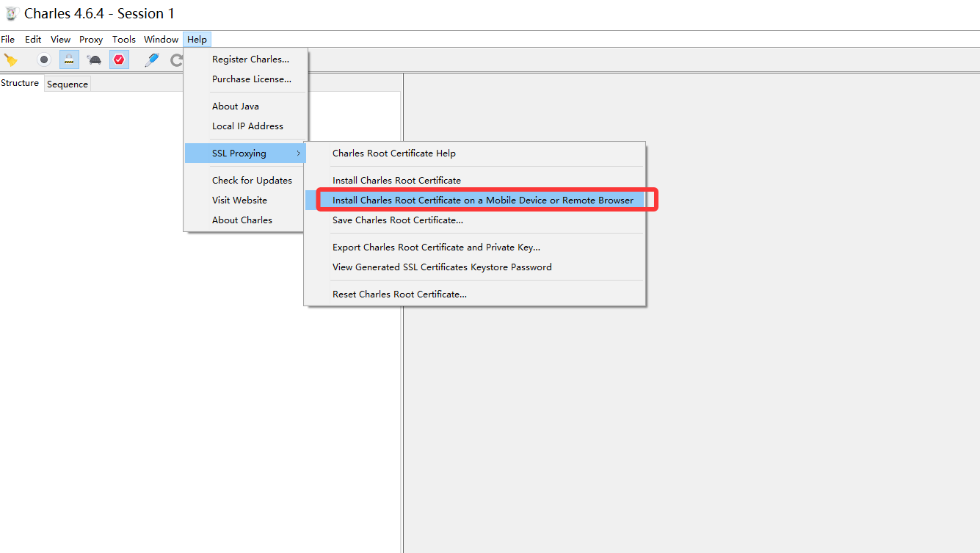Click the partially hidden Repeat arrow icon
The height and width of the screenshot is (553, 980).
click(176, 60)
